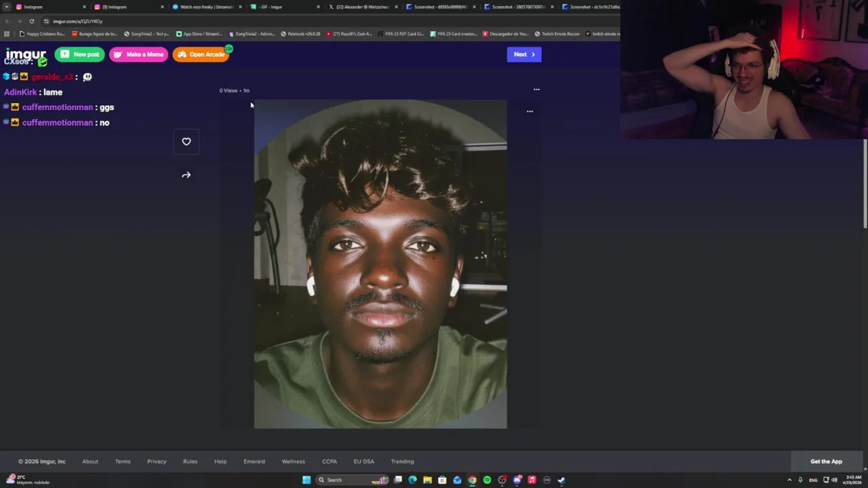Viewport: 868px width, 488px height.
Task: Open the App Store / Streaml... bookmark
Action: pyautogui.click(x=199, y=34)
